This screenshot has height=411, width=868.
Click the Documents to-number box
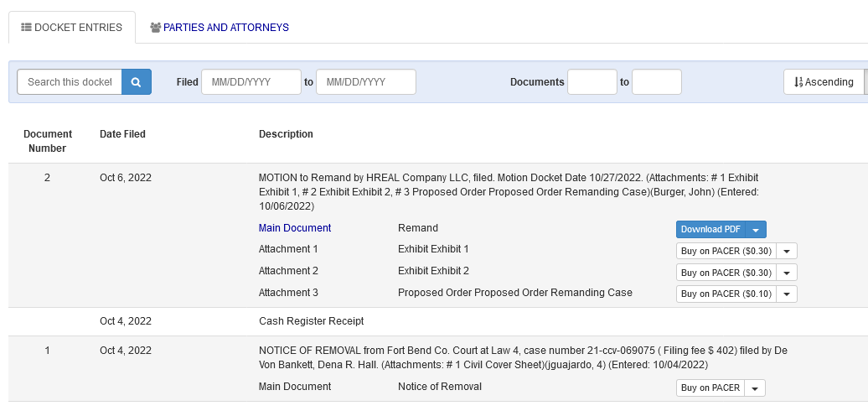point(657,82)
